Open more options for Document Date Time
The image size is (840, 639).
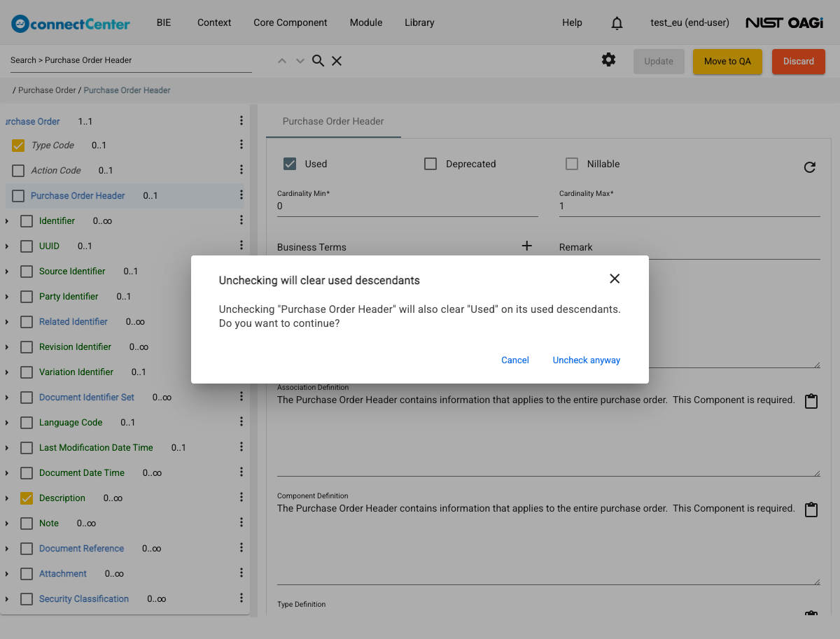click(241, 472)
